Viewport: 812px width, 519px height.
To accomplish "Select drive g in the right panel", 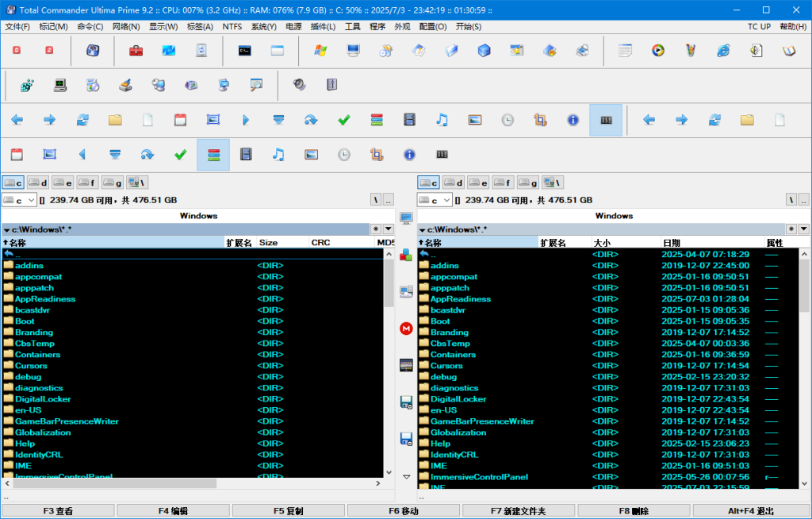I will pyautogui.click(x=527, y=183).
